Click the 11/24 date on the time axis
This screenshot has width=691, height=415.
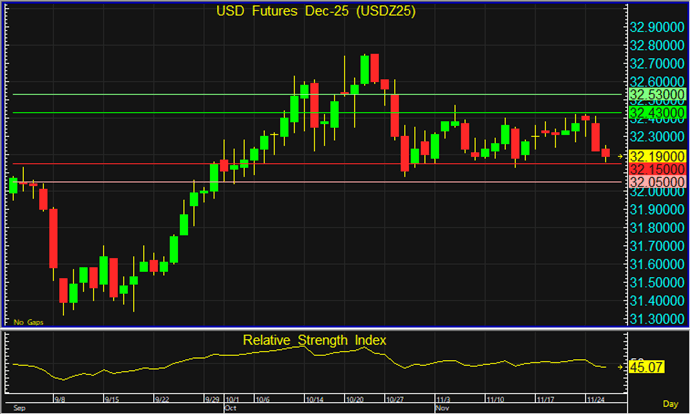594,397
